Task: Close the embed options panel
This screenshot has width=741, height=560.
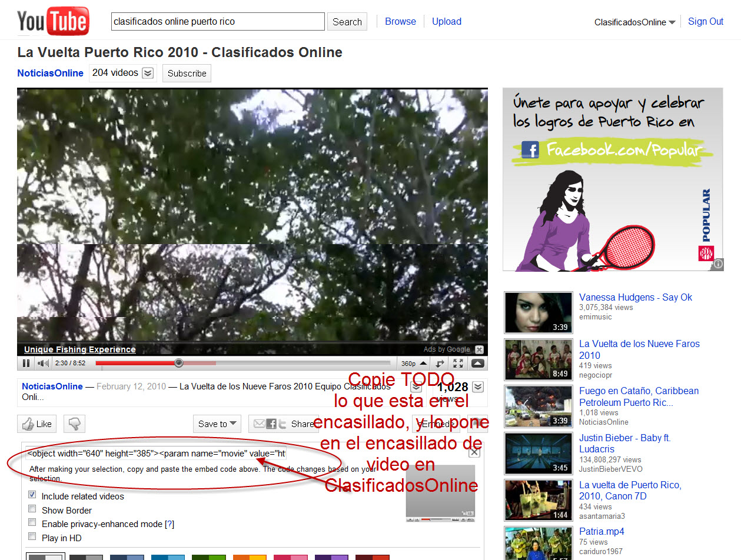Action: tap(474, 452)
